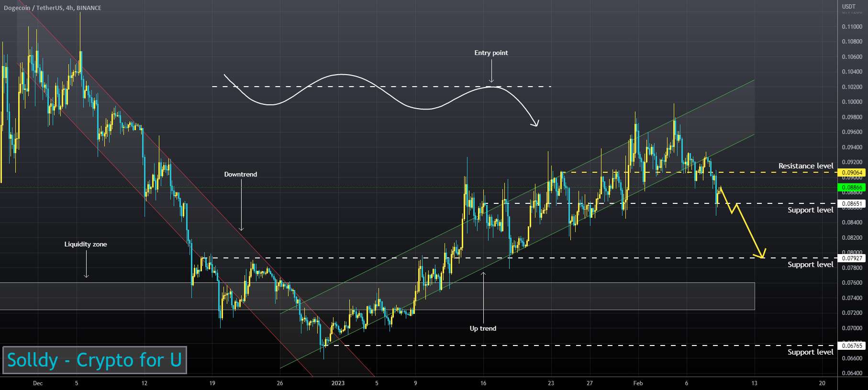Click Support level label under 0.06765 line
868x390 pixels.
coord(811,352)
